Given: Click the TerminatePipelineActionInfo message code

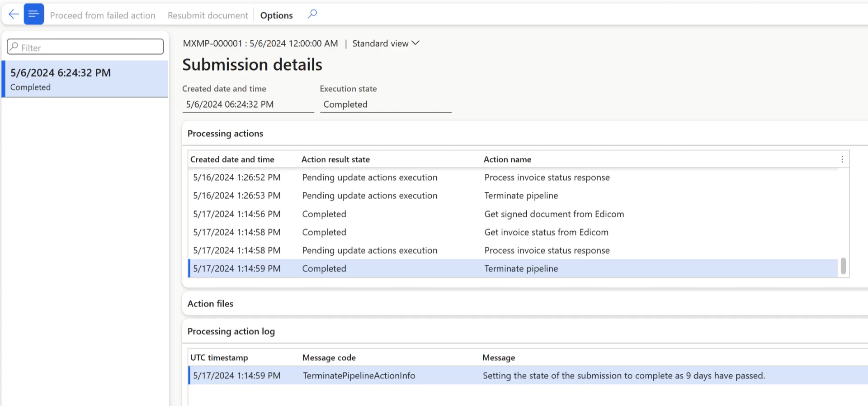Looking at the screenshot, I should 359,376.
